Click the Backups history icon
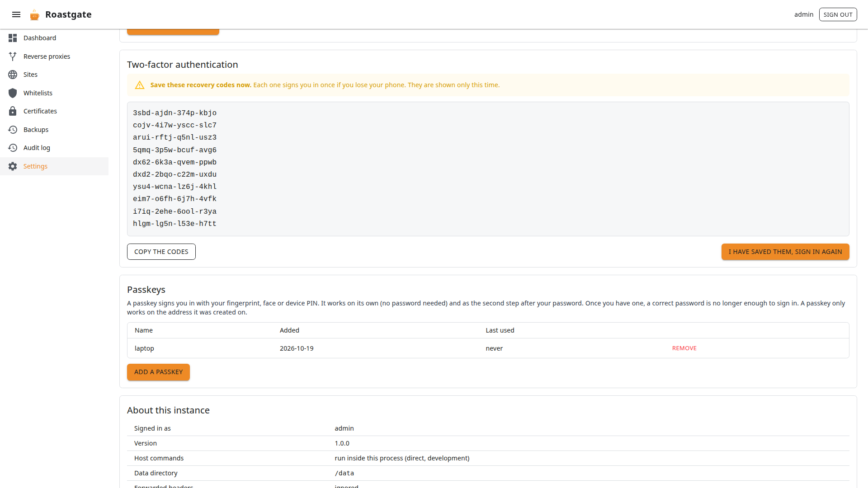868x488 pixels. [x=13, y=130]
